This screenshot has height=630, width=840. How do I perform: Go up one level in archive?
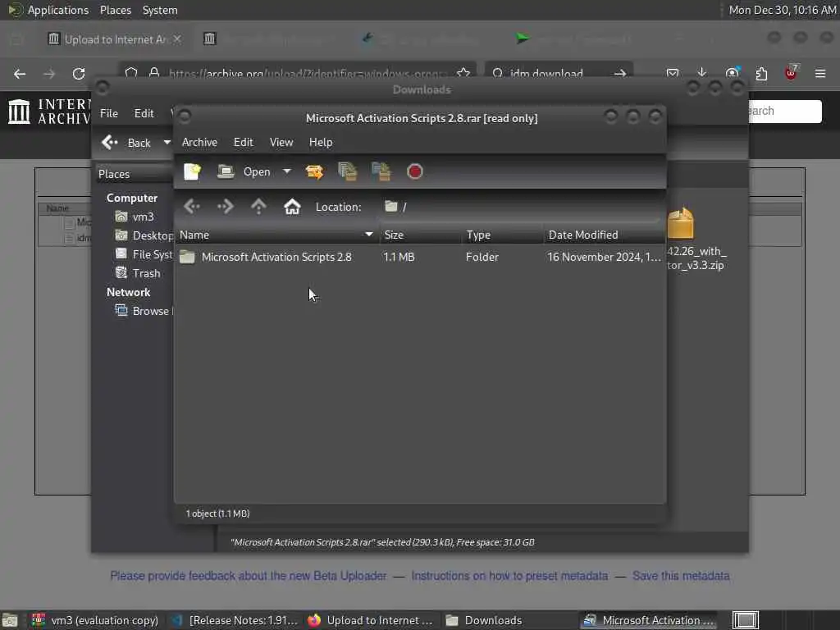[x=258, y=206]
